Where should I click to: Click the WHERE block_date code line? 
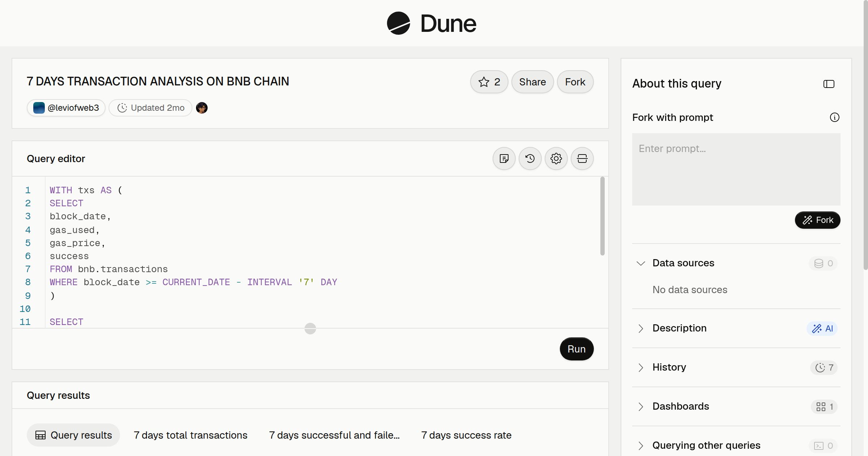click(x=193, y=282)
